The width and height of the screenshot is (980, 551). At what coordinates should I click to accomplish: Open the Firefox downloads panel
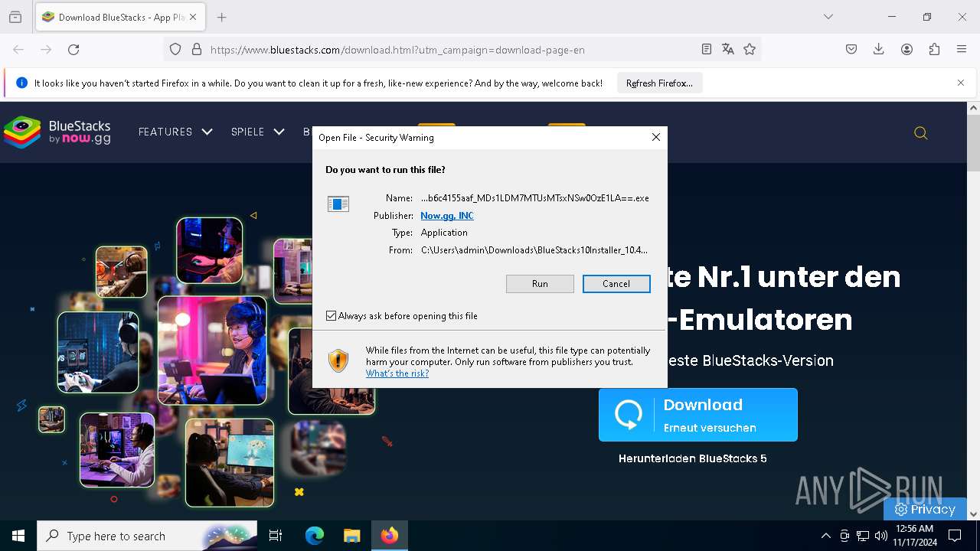tap(879, 50)
